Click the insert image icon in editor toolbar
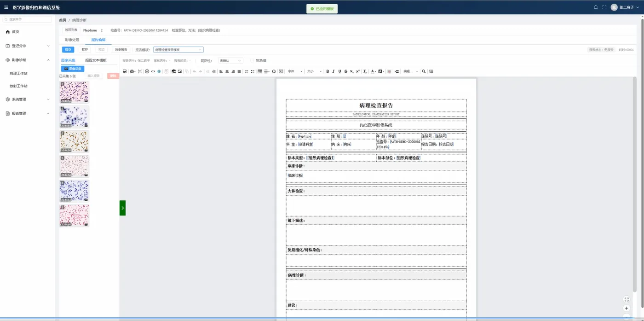 pyautogui.click(x=180, y=71)
